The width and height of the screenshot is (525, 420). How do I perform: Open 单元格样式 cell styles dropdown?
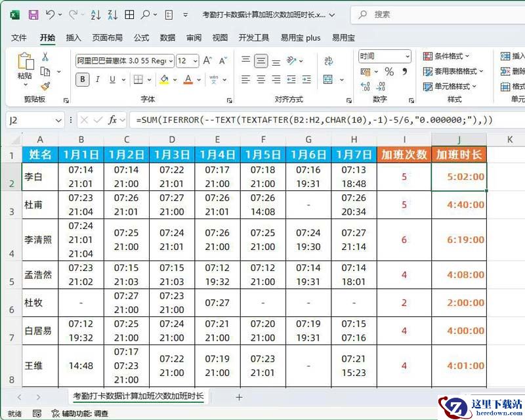[x=450, y=87]
